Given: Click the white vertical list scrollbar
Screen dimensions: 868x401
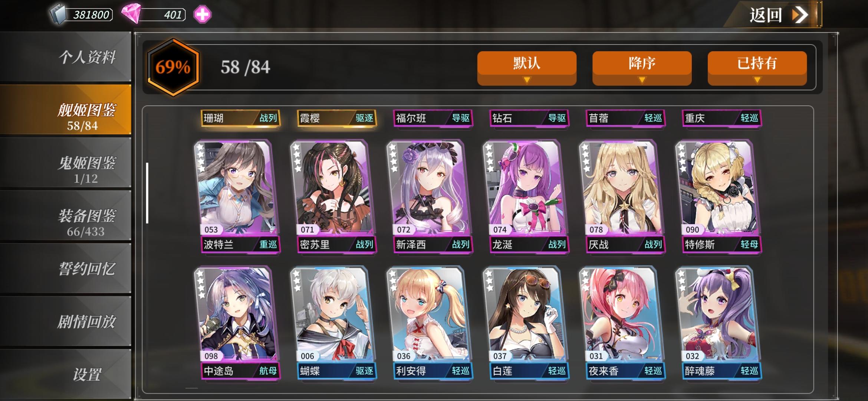Looking at the screenshot, I should point(147,193).
